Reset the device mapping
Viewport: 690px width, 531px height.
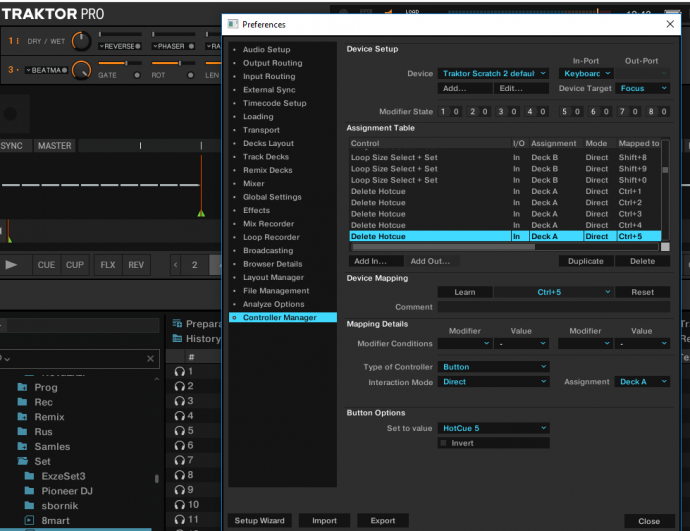(642, 292)
